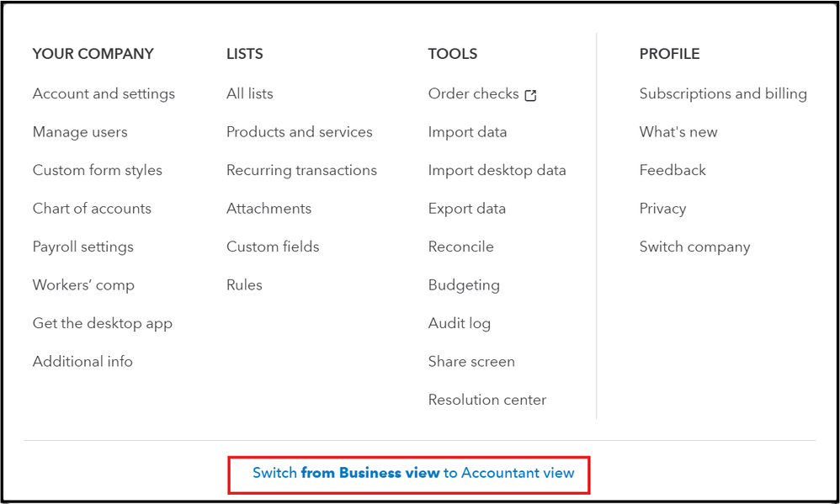Click Reconcile in Tools
Screen dimensions: 840x504
460,247
